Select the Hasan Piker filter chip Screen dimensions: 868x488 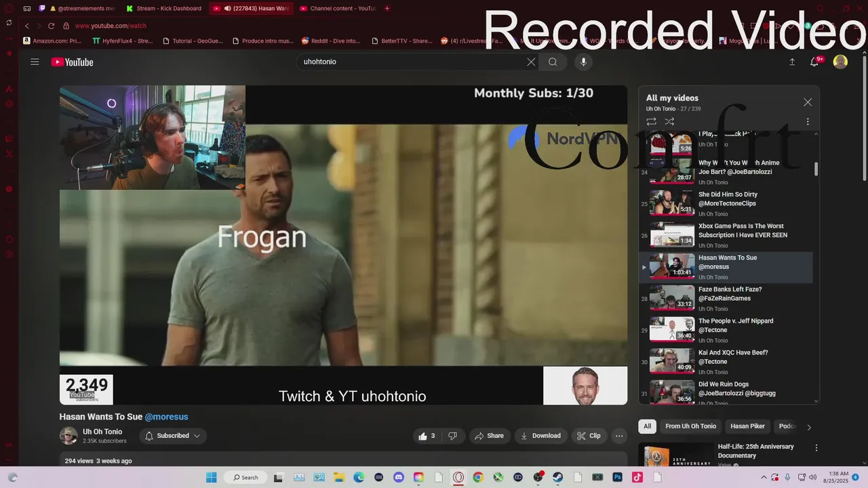747,426
